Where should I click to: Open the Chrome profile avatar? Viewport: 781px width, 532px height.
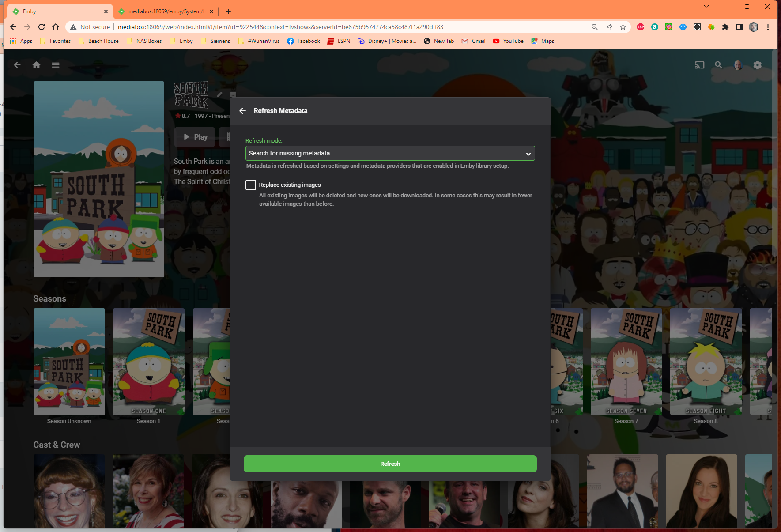754,27
